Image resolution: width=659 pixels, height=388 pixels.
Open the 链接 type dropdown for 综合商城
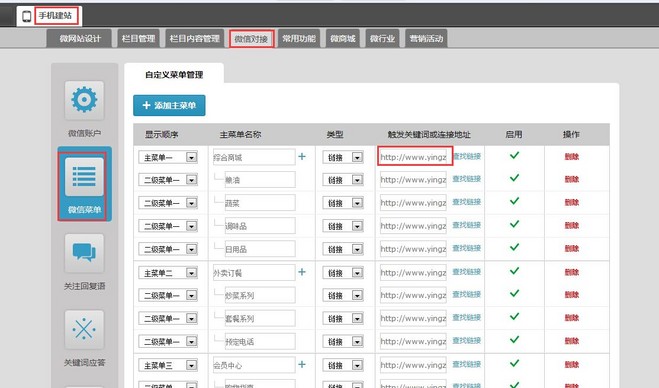(343, 157)
